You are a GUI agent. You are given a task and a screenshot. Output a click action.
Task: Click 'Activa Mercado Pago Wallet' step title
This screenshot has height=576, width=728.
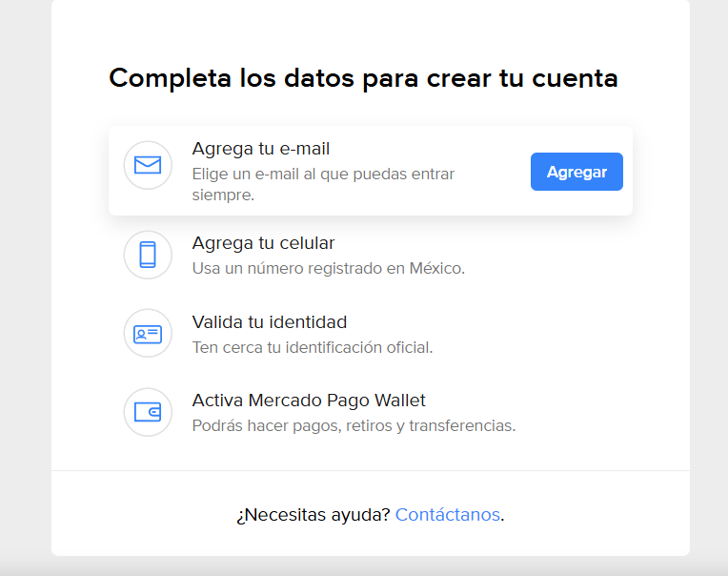click(309, 401)
